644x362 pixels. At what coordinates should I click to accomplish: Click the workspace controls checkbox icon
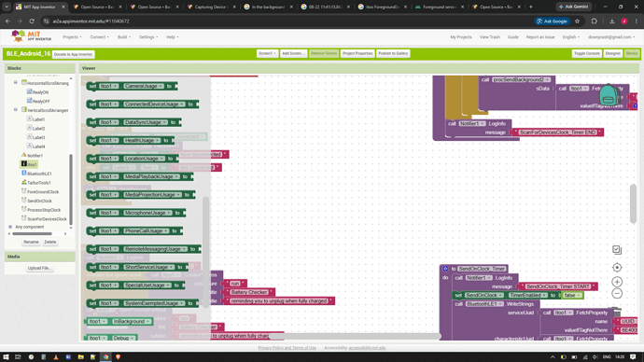[617, 249]
